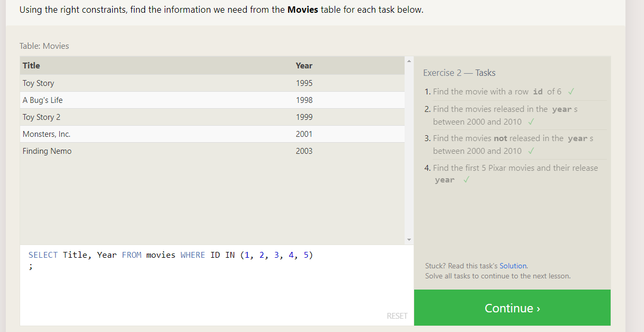The height and width of the screenshot is (332, 644).
Task: Click the FROM keyword in the query
Action: (131, 255)
